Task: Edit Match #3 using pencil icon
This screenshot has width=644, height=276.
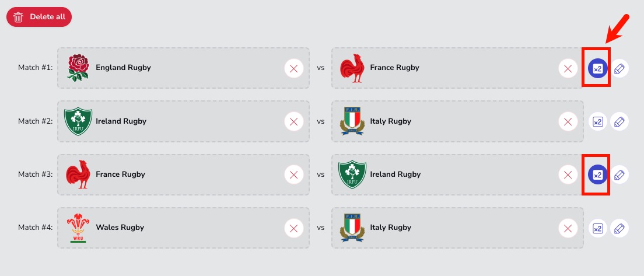Action: coord(619,174)
